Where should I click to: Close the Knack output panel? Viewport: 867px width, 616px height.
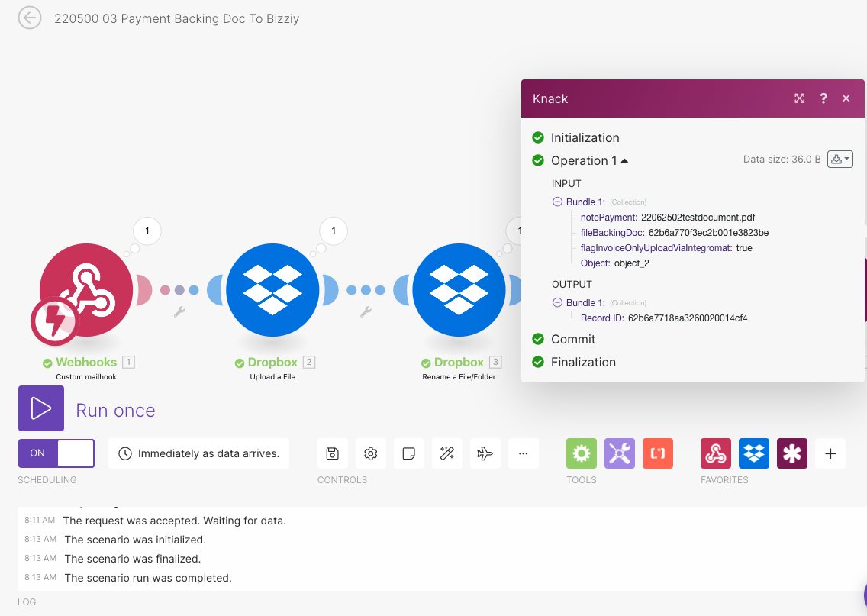[x=846, y=98]
